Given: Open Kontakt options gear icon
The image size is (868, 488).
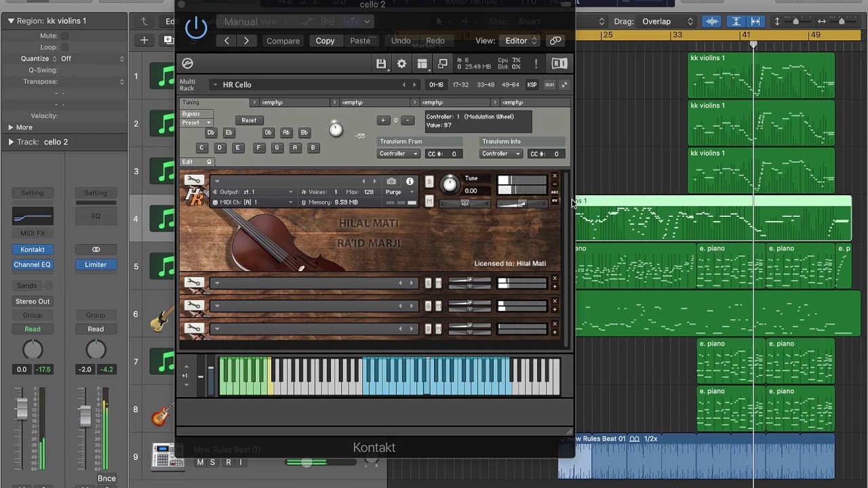Looking at the screenshot, I should click(x=401, y=64).
